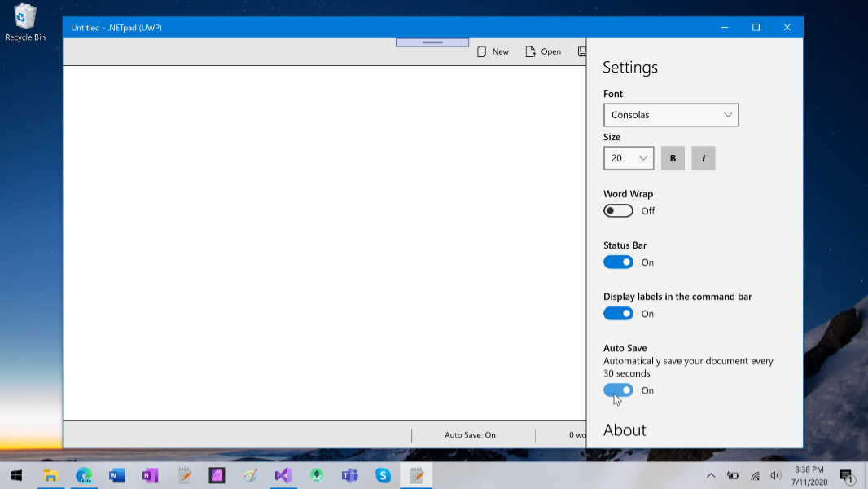
Task: Click the Open file icon
Action: [531, 51]
